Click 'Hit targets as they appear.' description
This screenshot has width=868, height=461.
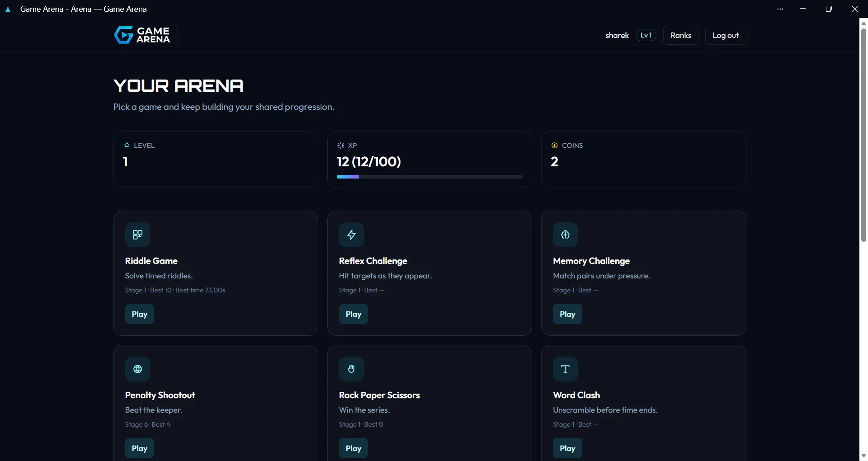pos(385,276)
